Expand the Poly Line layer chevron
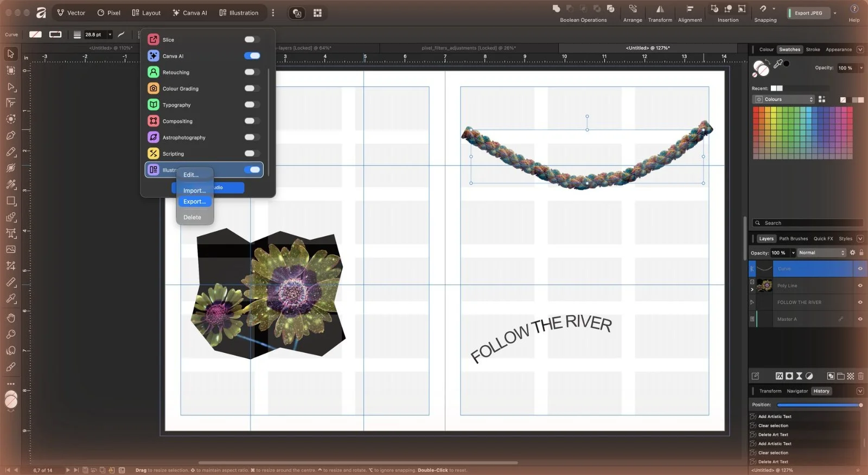Viewport: 868px width, 475px height. 752,290
